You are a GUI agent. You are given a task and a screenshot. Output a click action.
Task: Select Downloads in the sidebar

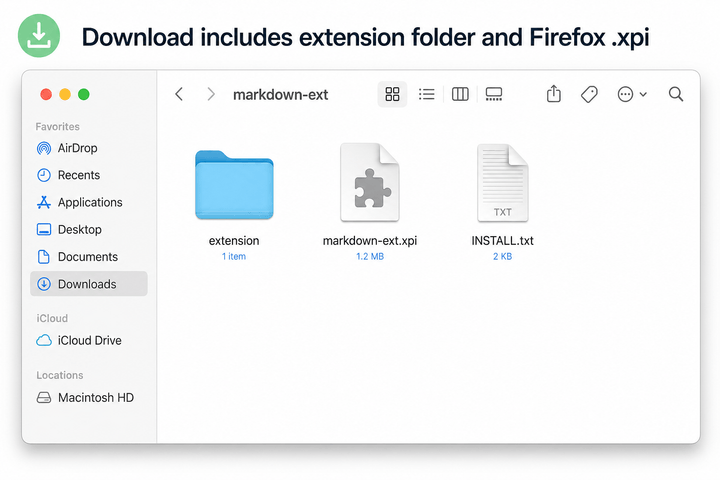89,284
